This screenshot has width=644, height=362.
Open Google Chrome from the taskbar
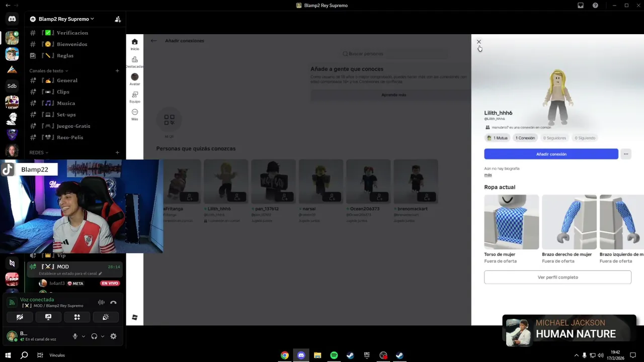pyautogui.click(x=285, y=355)
